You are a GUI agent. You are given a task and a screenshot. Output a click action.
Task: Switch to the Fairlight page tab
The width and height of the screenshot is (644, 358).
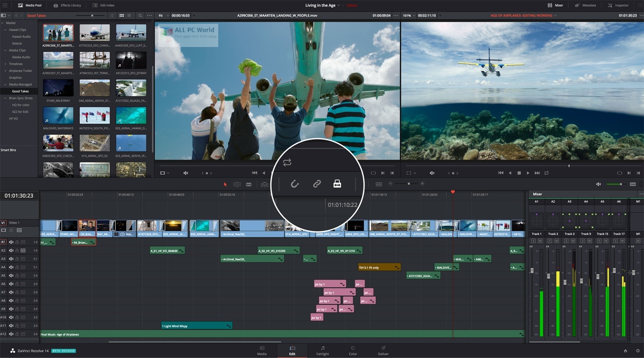322,350
